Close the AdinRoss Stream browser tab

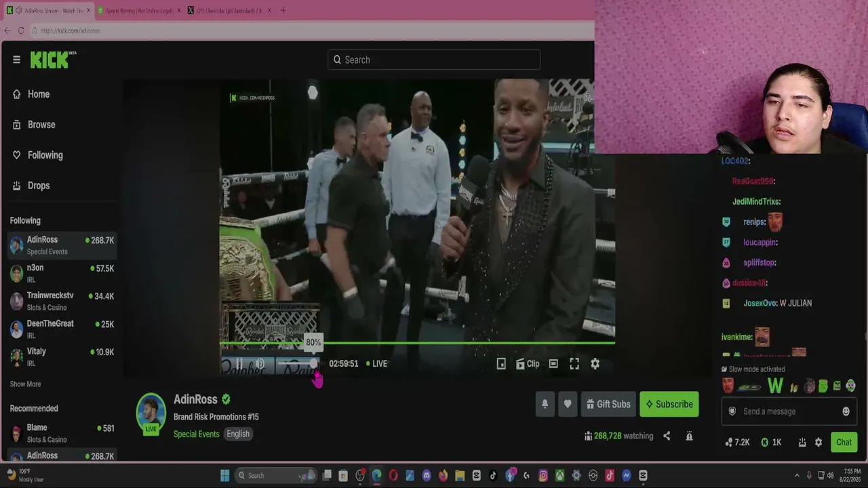tap(88, 10)
